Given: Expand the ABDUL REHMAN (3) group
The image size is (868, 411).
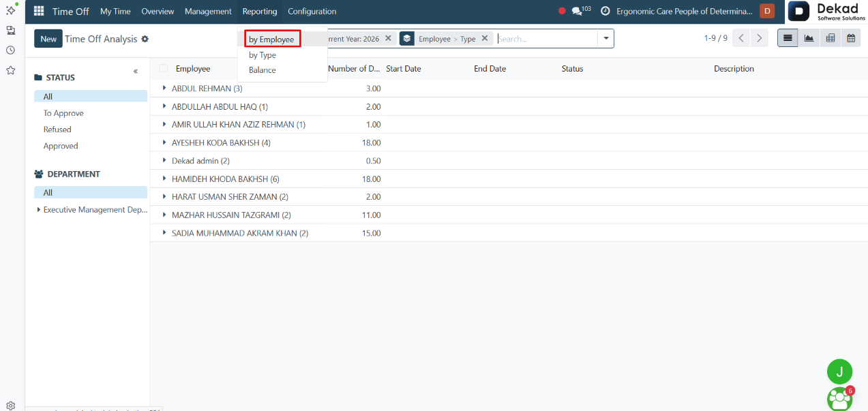Looking at the screenshot, I should point(164,88).
